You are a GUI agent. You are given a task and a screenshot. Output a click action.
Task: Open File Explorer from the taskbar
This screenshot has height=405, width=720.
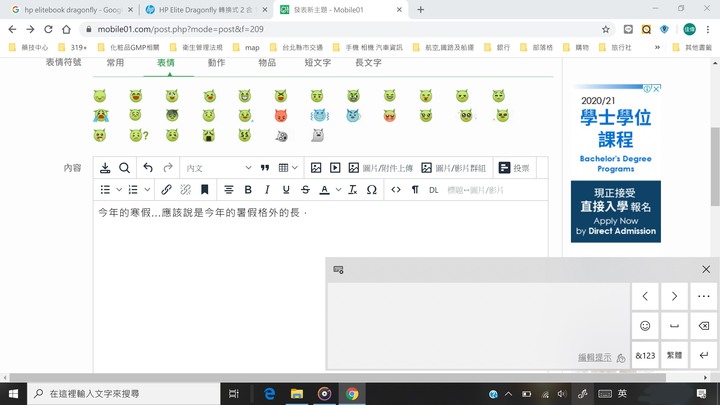click(x=297, y=394)
